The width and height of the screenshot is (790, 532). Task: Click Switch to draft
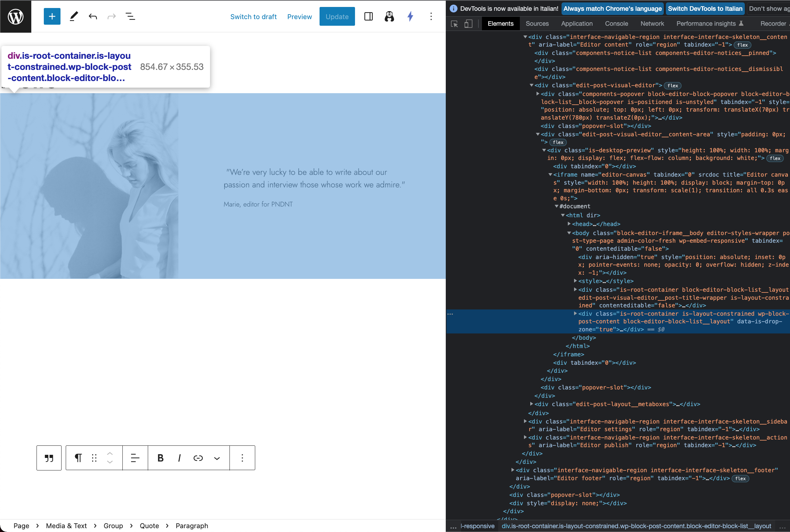click(253, 17)
